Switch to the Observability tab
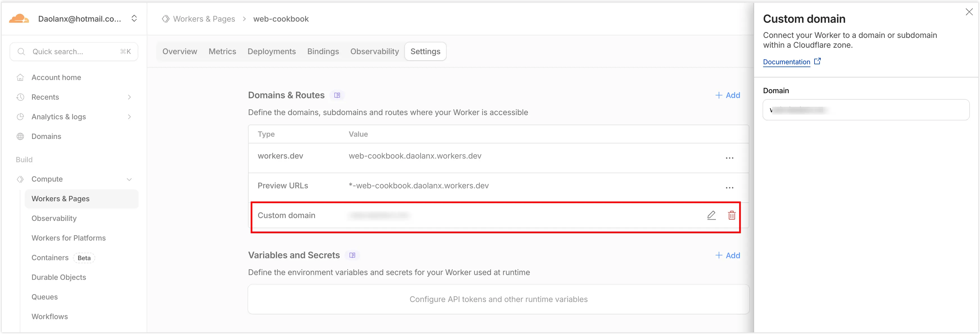The width and height of the screenshot is (980, 334). tap(374, 51)
